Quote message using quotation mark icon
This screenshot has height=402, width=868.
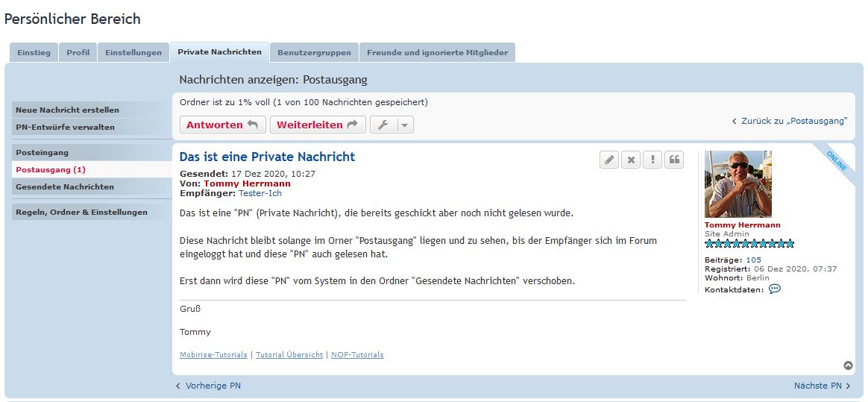(674, 160)
